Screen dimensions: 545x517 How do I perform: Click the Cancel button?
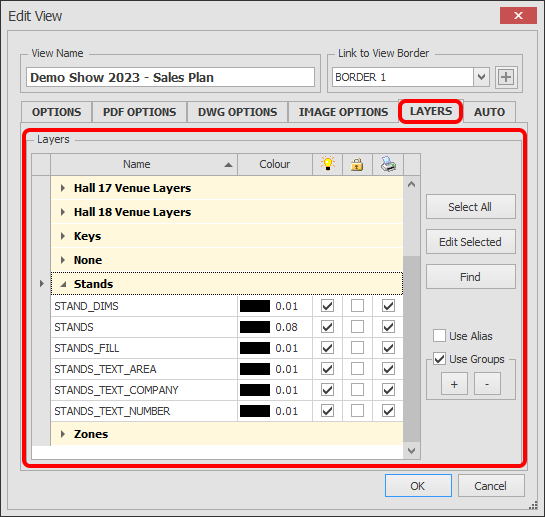491,486
